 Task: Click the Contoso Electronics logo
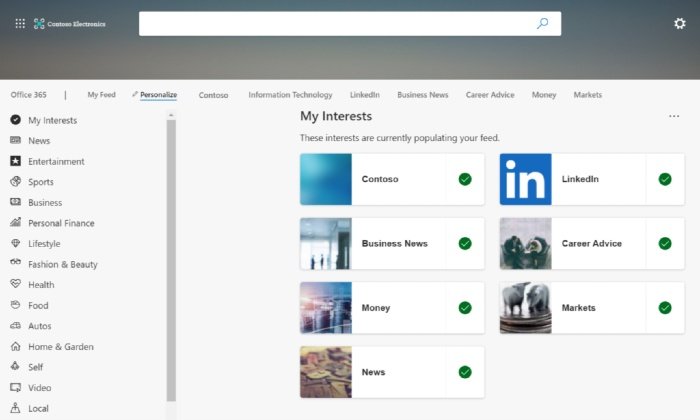(x=70, y=24)
